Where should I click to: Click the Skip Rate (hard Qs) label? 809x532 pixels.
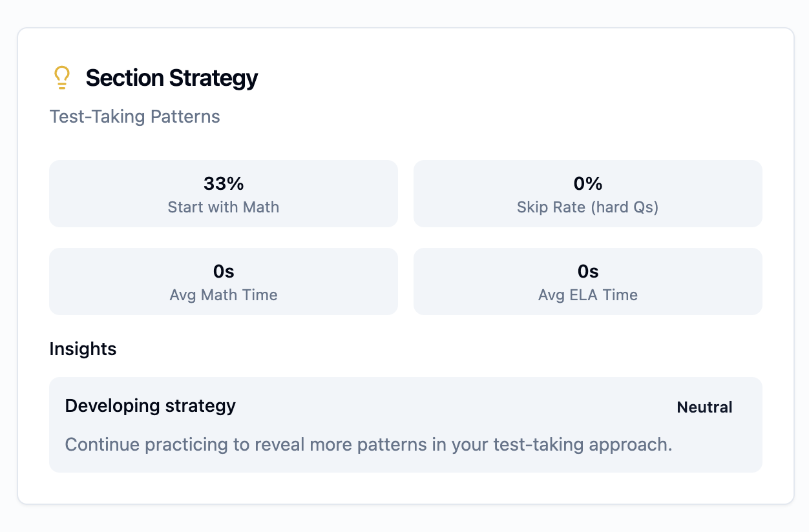tap(587, 207)
